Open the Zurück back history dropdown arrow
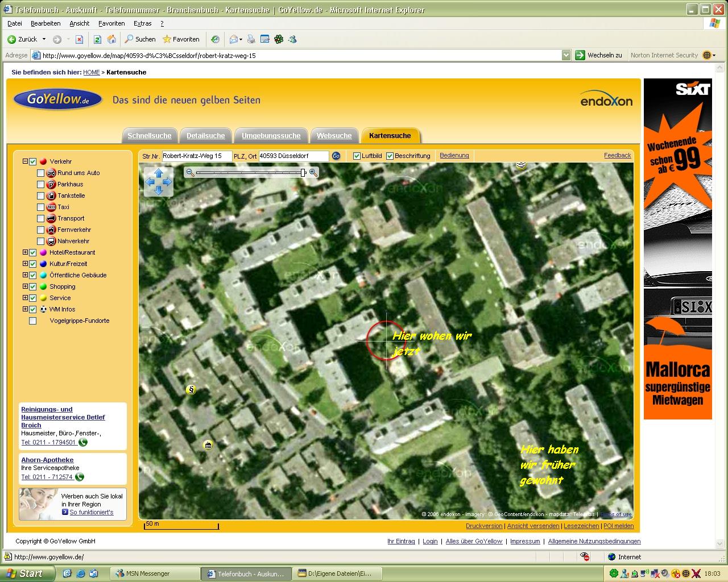 [x=44, y=39]
